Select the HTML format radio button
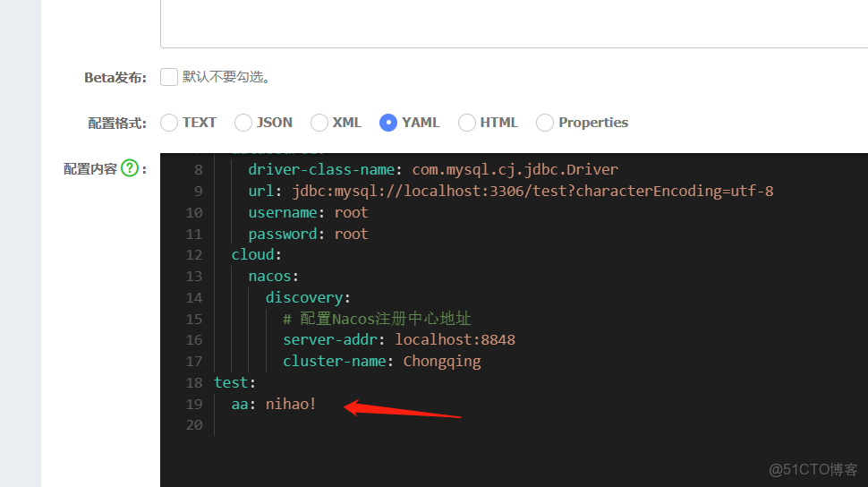The width and height of the screenshot is (868, 487). pos(466,123)
